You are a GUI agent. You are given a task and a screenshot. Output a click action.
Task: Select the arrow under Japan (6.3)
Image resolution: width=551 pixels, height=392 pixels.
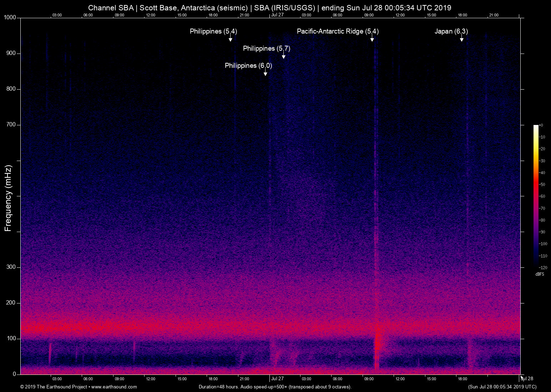click(x=462, y=39)
